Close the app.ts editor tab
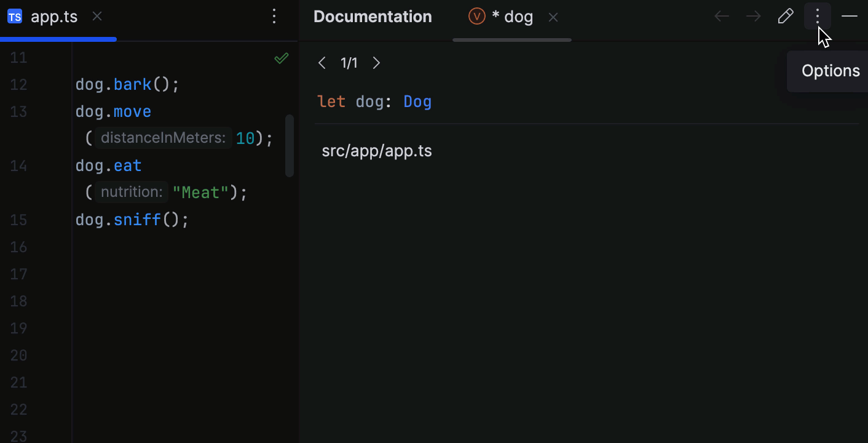Image resolution: width=868 pixels, height=443 pixels. coord(97,17)
